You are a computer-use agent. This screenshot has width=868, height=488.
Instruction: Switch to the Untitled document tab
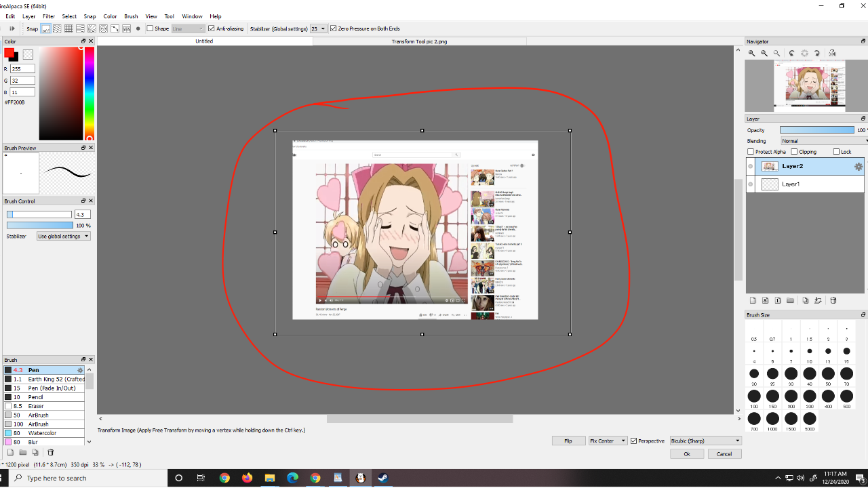click(204, 41)
